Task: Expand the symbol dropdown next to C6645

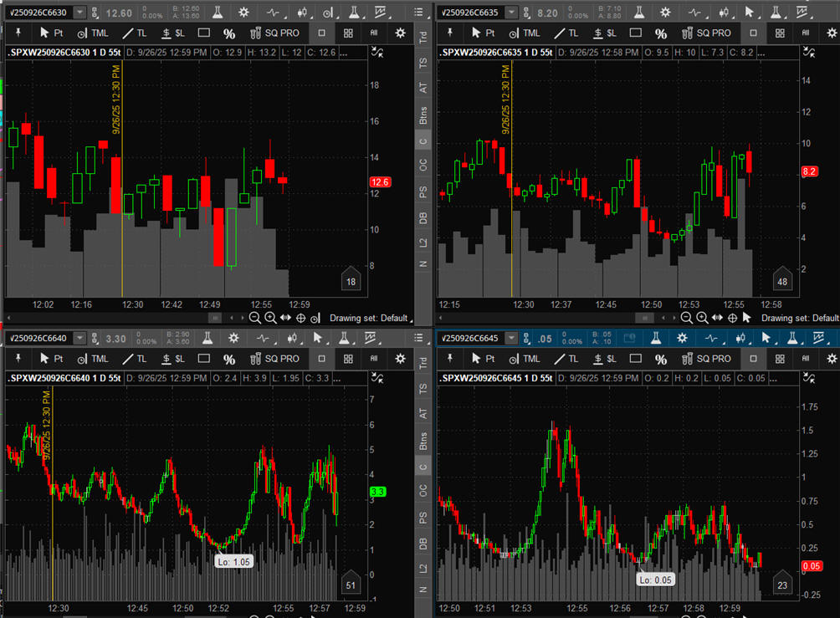Action: point(511,339)
